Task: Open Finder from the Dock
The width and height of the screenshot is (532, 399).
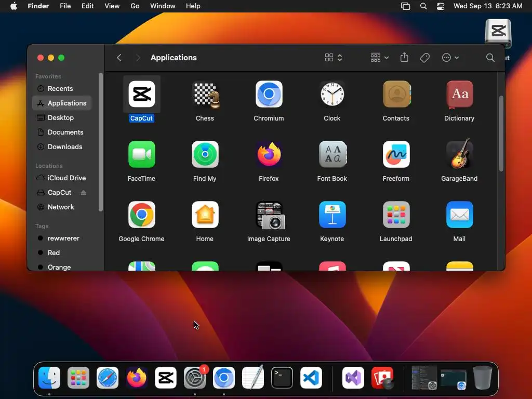Action: point(49,378)
